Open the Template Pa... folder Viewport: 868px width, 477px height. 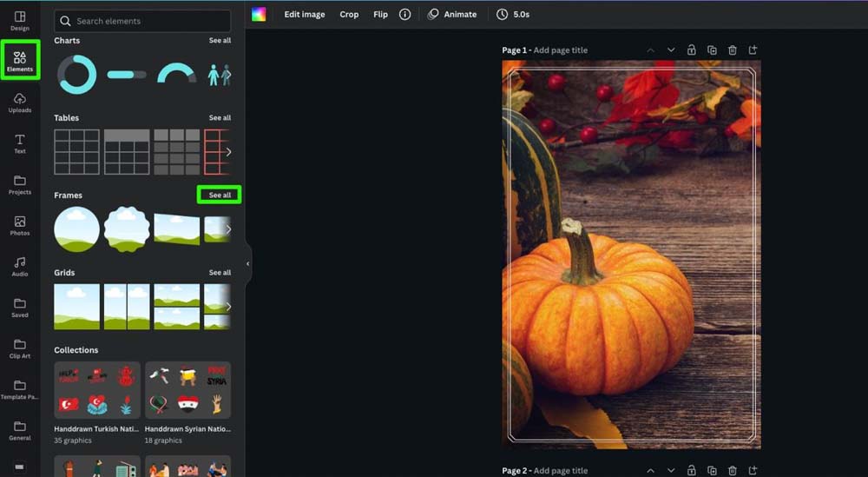tap(20, 389)
